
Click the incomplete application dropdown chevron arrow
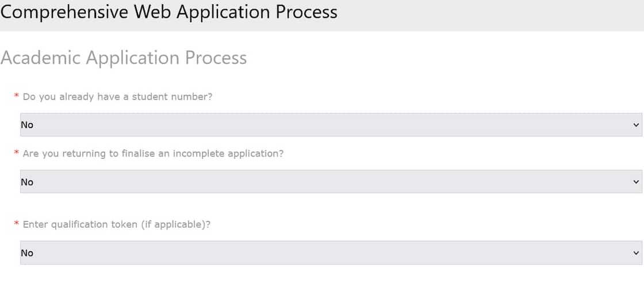[635, 182]
